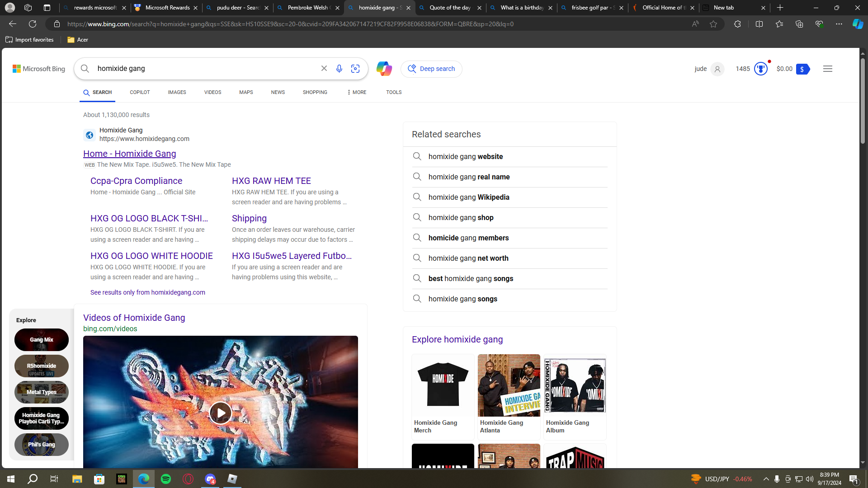
Task: Open visual search camera icon
Action: [355, 69]
